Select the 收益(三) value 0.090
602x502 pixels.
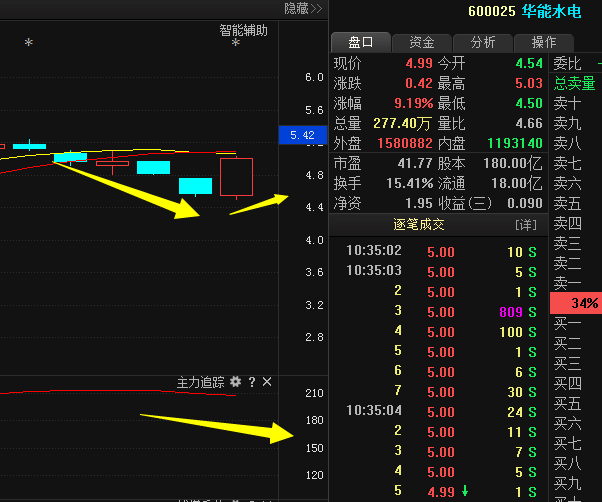pos(525,203)
